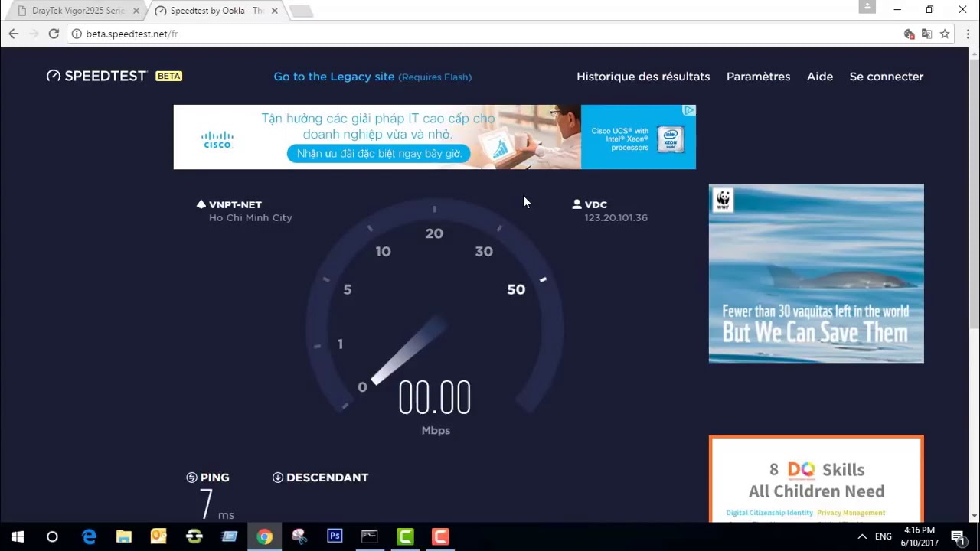Open the Paramètres menu item
This screenshot has height=551, width=980.
758,77
